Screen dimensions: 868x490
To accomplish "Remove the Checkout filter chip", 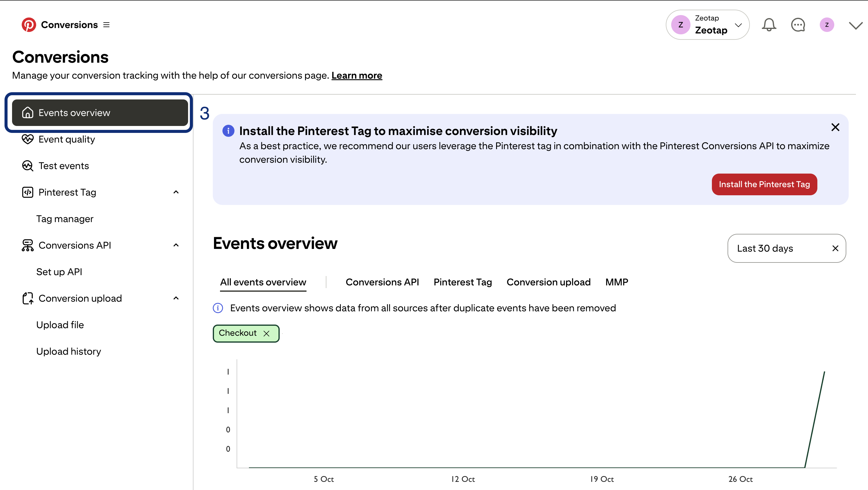I will pos(266,333).
